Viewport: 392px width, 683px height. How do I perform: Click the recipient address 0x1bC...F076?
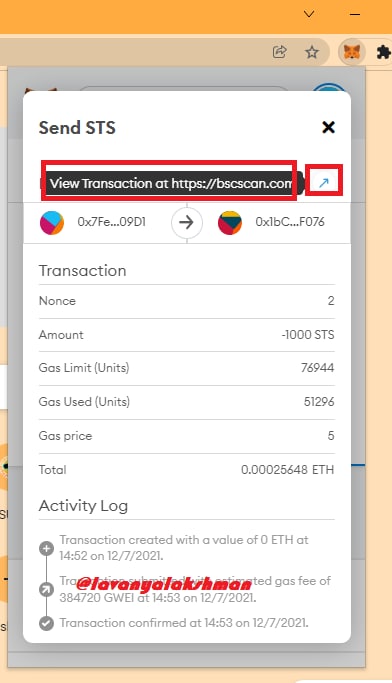[290, 222]
